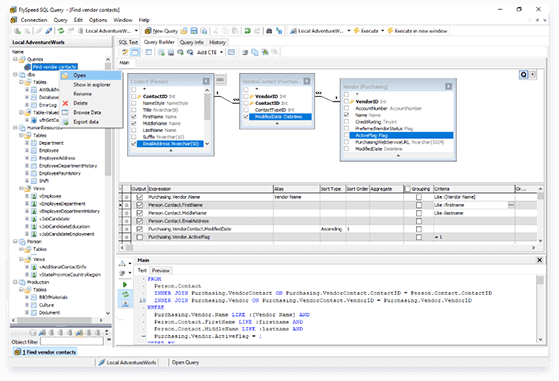Select Open in the context menu

(91, 75)
